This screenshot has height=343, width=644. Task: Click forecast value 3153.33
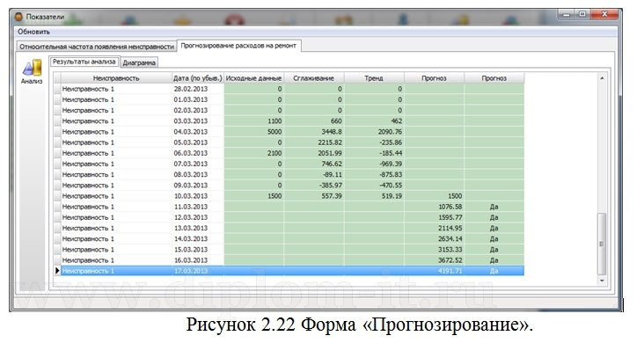click(450, 250)
